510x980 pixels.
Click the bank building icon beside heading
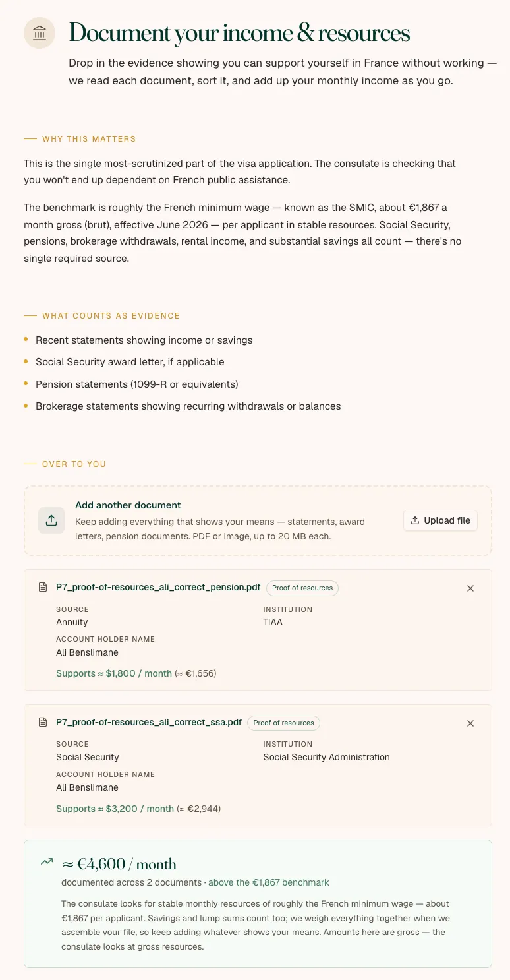pyautogui.click(x=40, y=32)
